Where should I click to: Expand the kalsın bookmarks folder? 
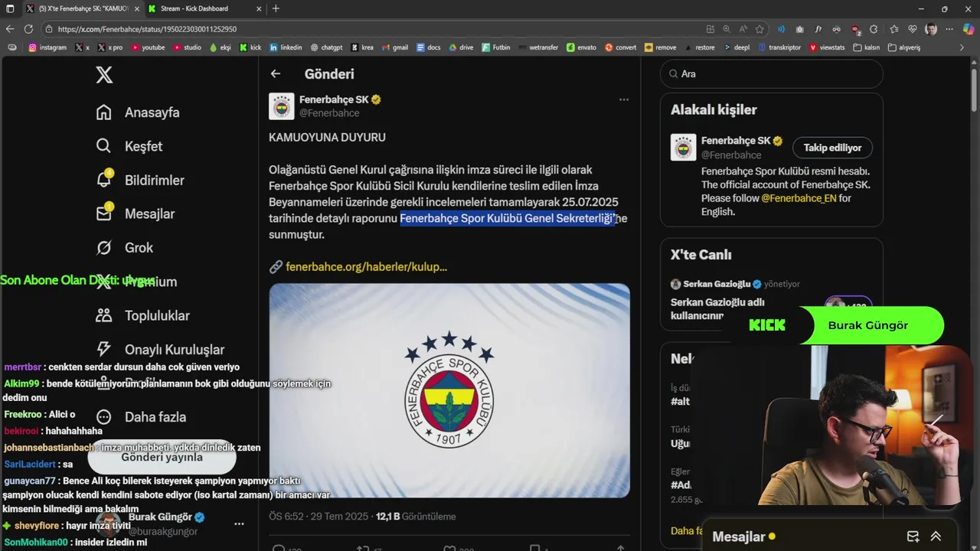coord(866,47)
